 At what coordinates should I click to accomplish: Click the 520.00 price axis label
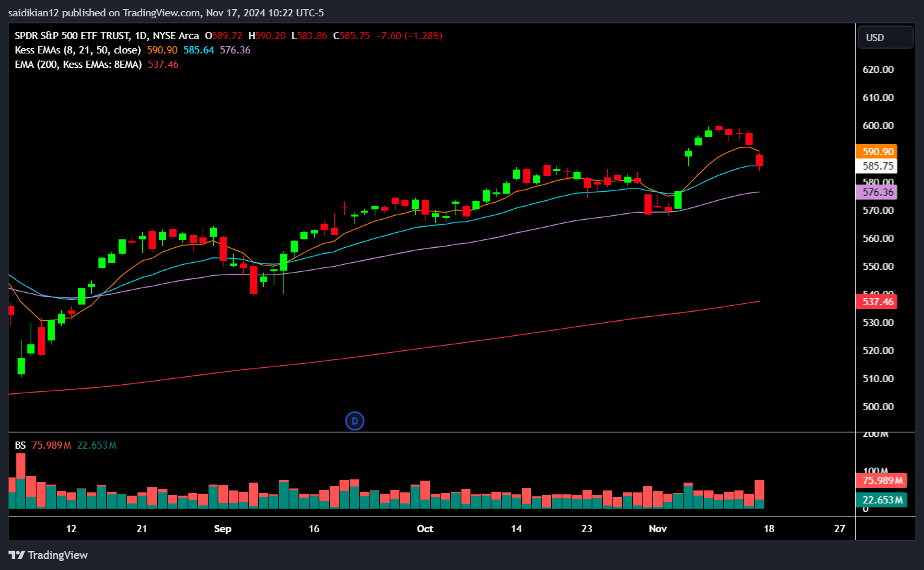coord(878,350)
